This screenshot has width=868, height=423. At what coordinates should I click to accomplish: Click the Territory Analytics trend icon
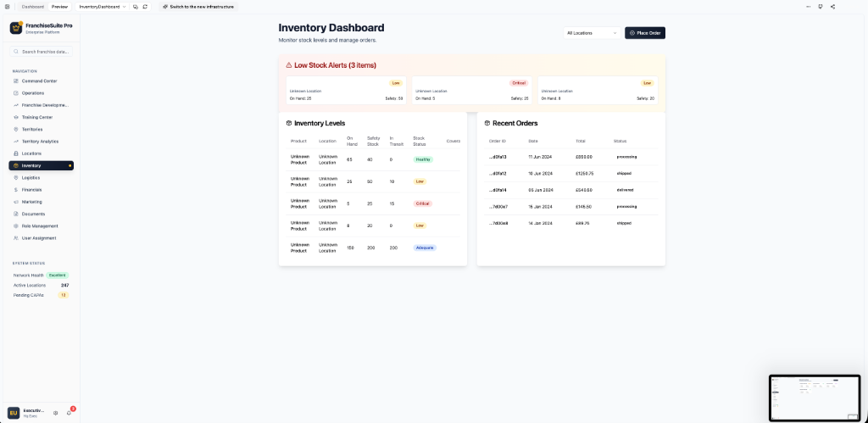tap(16, 142)
